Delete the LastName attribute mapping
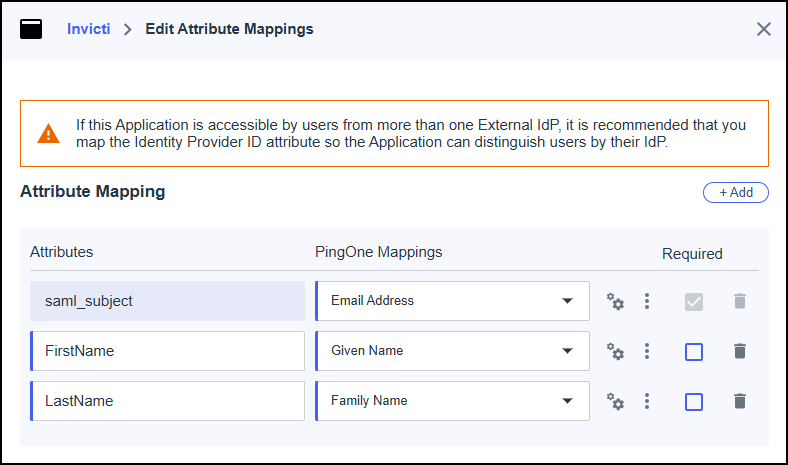The width and height of the screenshot is (788, 465). pos(740,401)
